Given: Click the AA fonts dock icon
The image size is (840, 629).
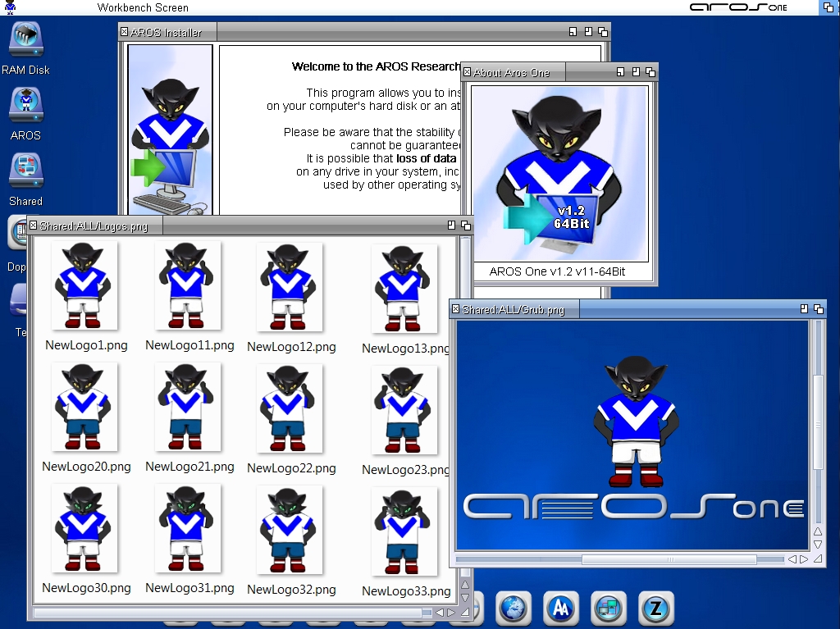Looking at the screenshot, I should (561, 608).
